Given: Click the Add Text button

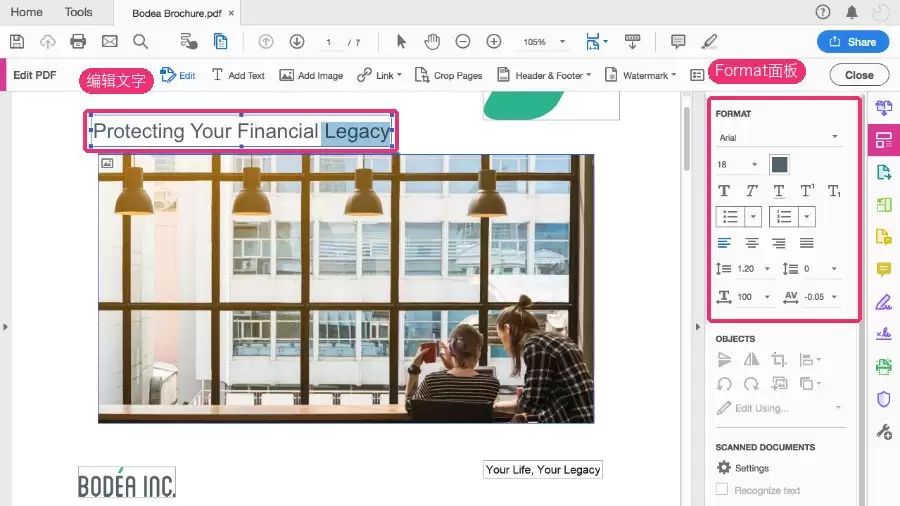Looking at the screenshot, I should point(238,75).
